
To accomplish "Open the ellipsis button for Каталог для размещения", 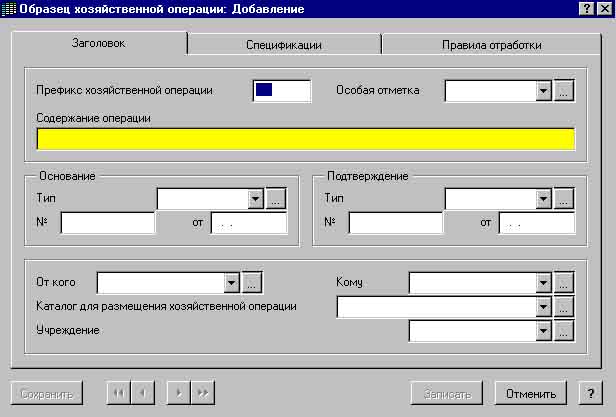I will tap(564, 307).
